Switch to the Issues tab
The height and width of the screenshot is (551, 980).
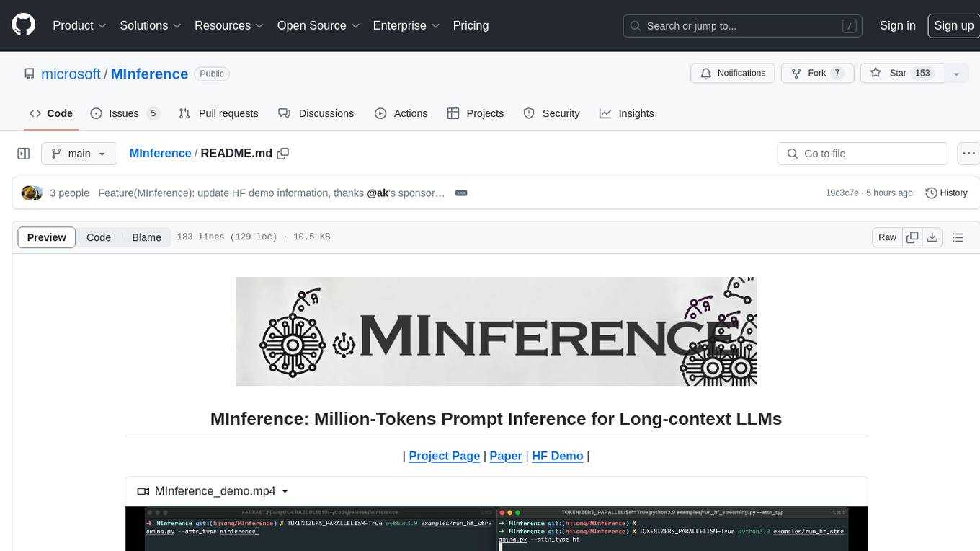click(x=125, y=113)
